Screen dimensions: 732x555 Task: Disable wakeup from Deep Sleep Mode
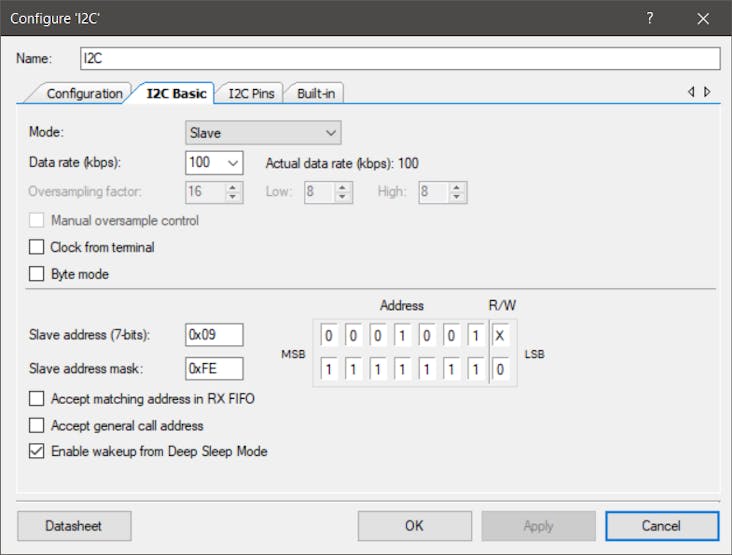pos(37,451)
